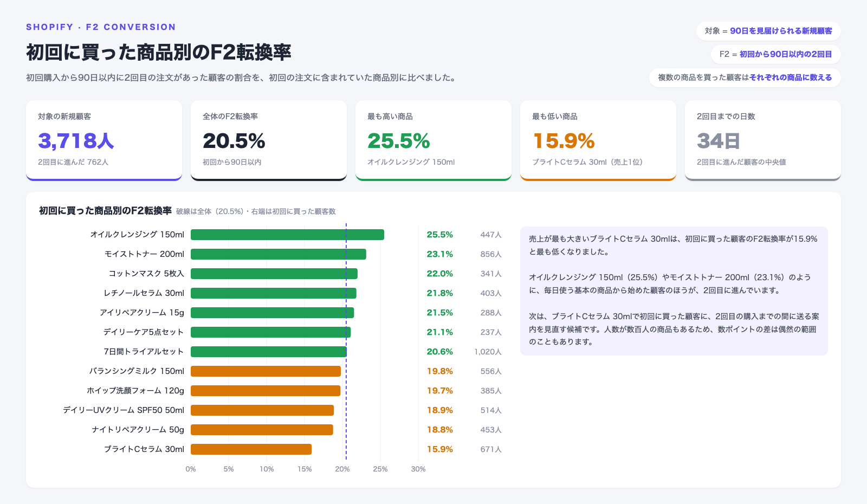
Task: Click the 671人 customer count
Action: pyautogui.click(x=491, y=449)
